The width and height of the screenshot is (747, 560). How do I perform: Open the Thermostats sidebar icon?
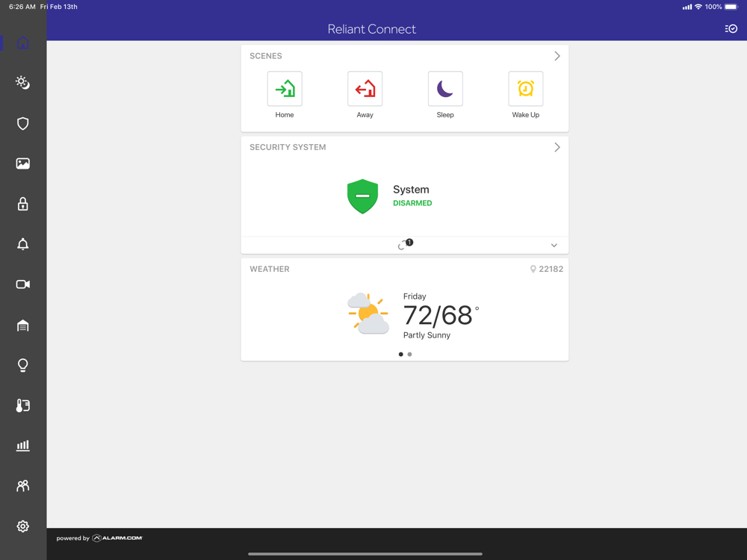point(23,405)
